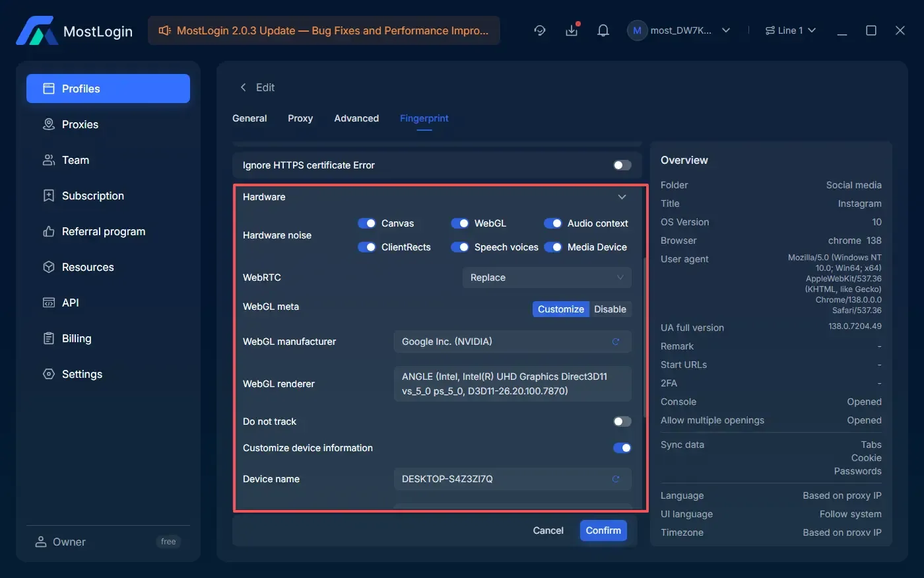Turn off Customize device information switch
924x578 pixels.
click(x=622, y=448)
